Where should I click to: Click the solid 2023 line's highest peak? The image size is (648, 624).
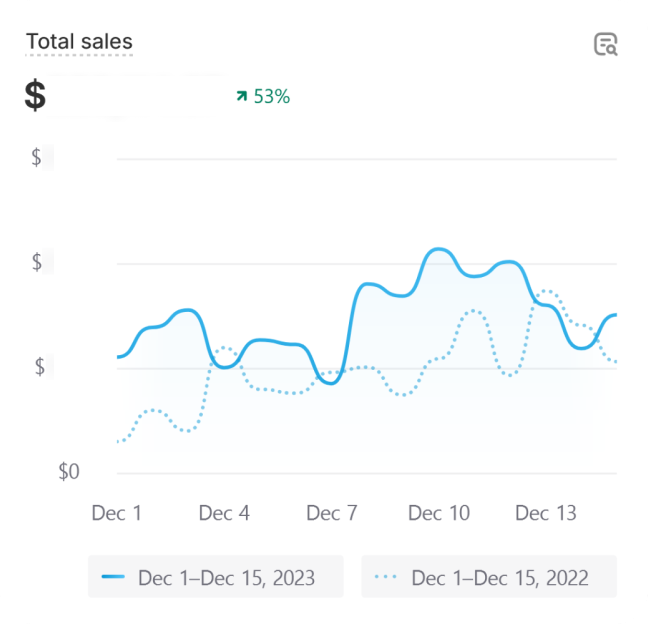(437, 249)
